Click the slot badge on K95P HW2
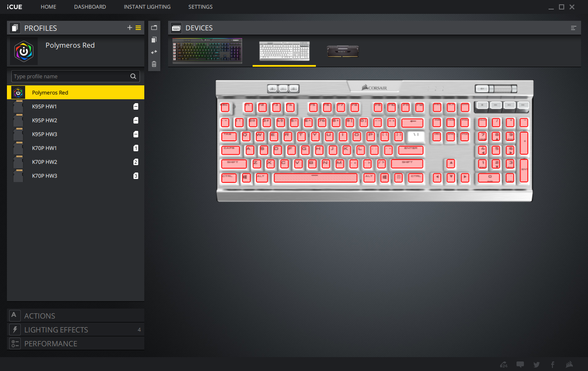This screenshot has height=371, width=588. click(136, 120)
